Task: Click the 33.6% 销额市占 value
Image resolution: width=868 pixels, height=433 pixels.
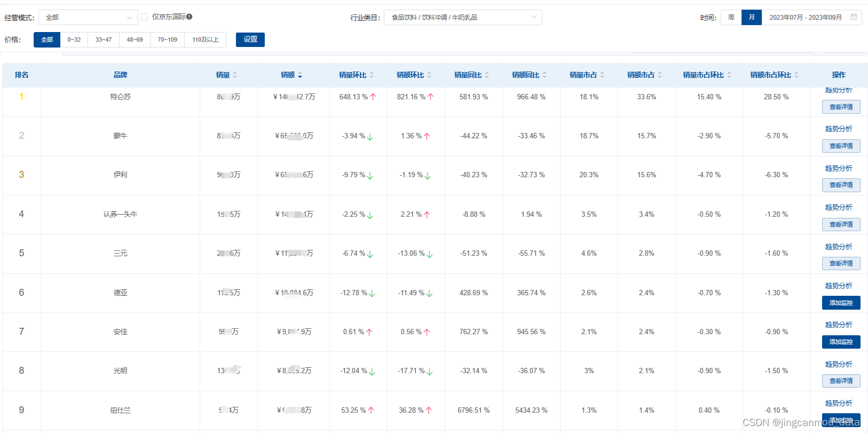Action: (x=646, y=97)
